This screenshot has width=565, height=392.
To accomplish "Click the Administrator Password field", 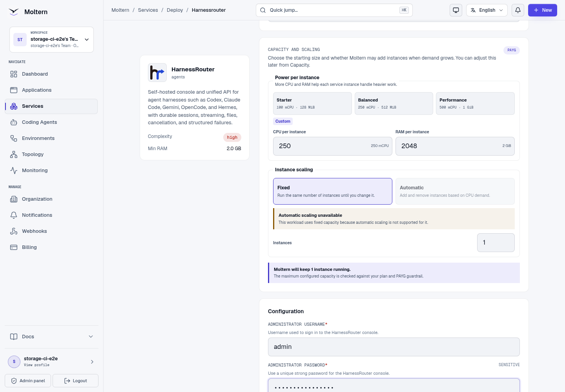I will [x=394, y=386].
